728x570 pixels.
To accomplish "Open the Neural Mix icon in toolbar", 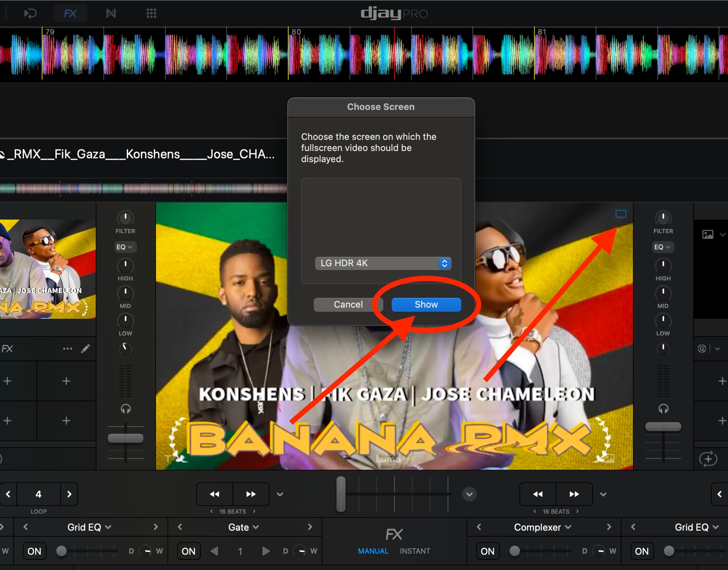I will (111, 14).
